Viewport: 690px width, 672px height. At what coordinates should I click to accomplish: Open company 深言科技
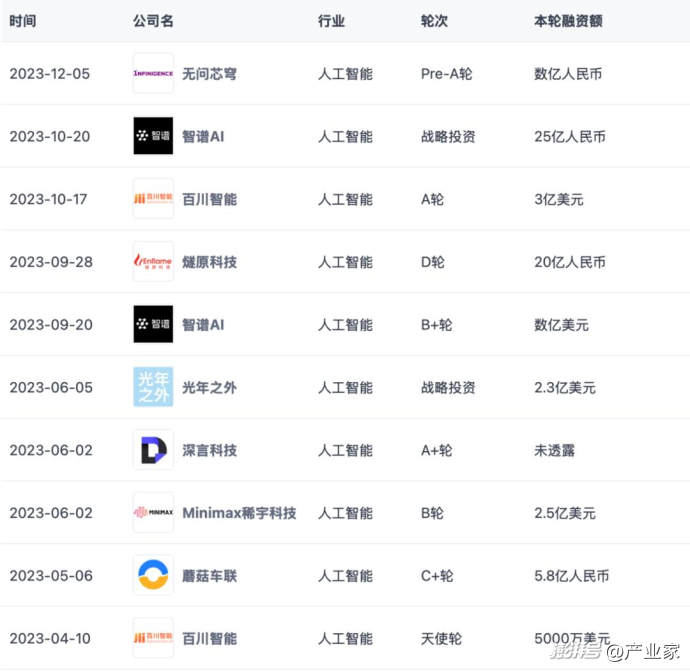click(x=209, y=451)
